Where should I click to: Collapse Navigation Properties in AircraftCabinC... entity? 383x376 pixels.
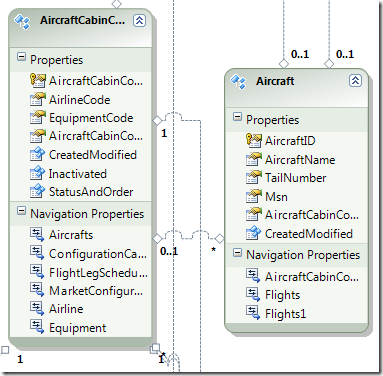pyautogui.click(x=21, y=211)
